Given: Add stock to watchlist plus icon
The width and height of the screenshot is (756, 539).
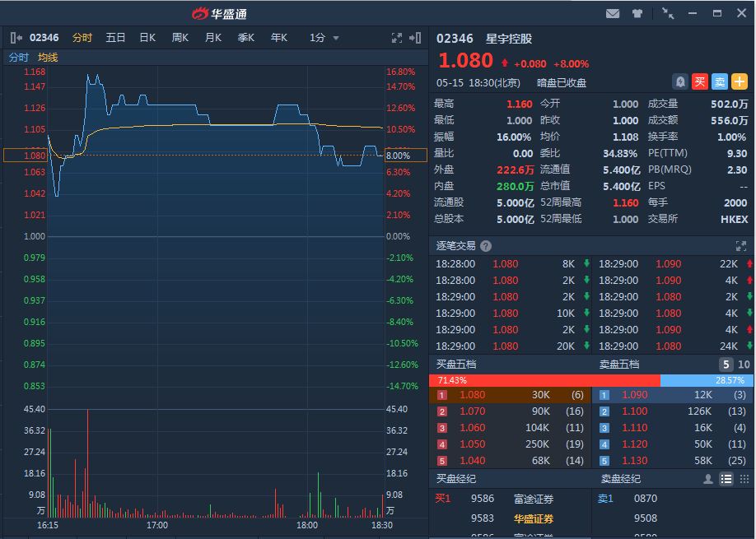Looking at the screenshot, I should [x=740, y=81].
